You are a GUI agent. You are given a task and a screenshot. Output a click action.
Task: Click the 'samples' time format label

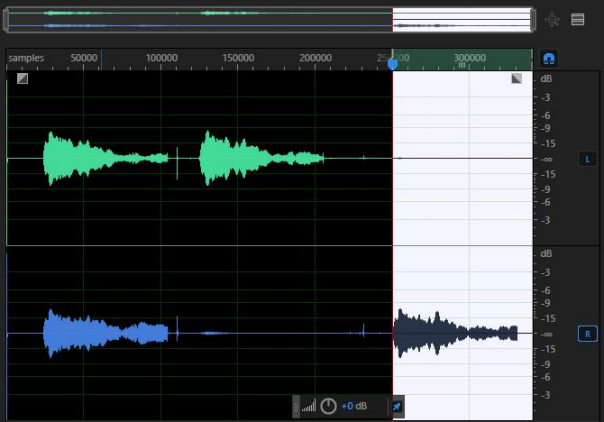(26, 58)
